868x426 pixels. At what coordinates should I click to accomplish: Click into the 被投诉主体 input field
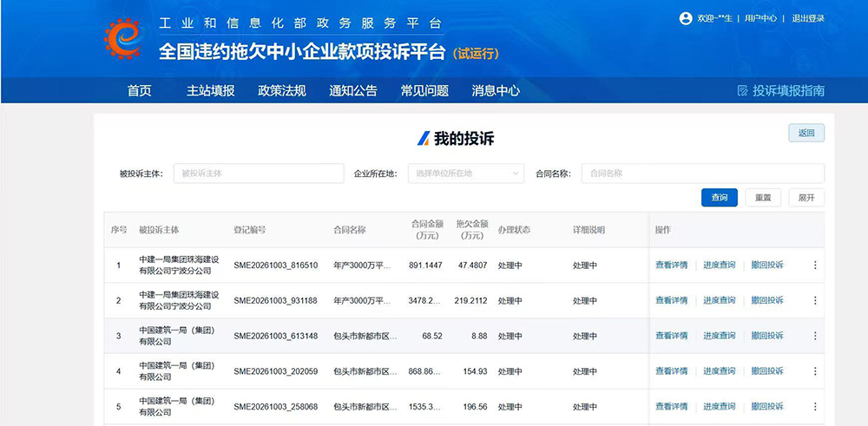coord(259,174)
